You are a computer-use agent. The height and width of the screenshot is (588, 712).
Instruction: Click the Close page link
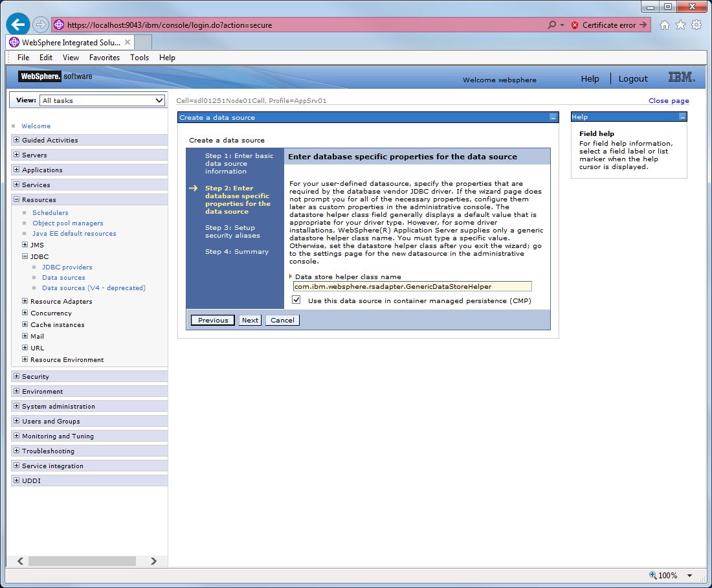(669, 101)
